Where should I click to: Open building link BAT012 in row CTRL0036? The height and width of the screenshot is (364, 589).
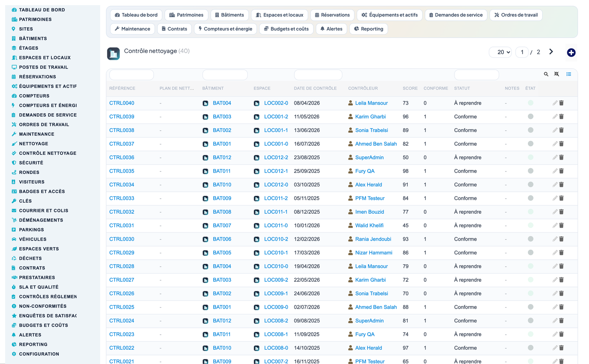222,158
